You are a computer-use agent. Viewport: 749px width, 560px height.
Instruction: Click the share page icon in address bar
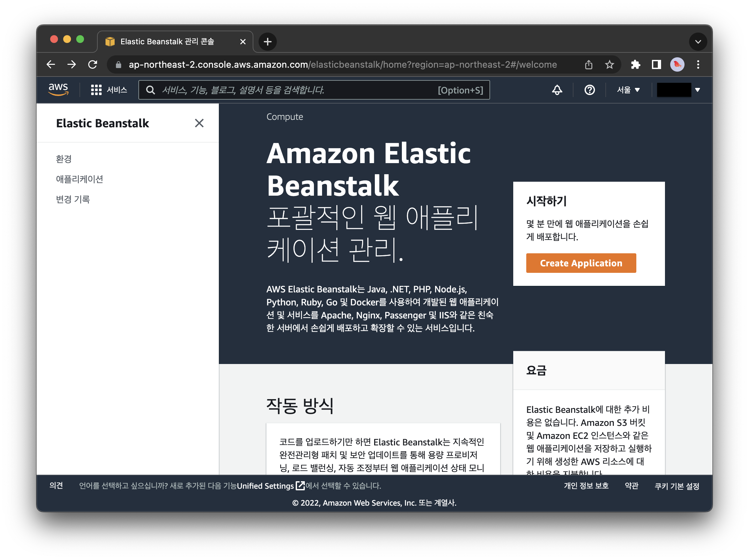[588, 64]
